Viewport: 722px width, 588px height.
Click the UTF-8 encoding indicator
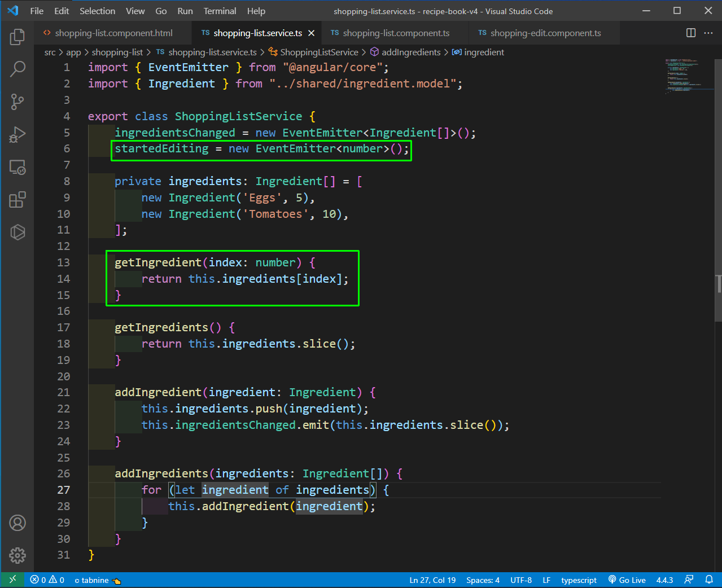[x=521, y=580]
